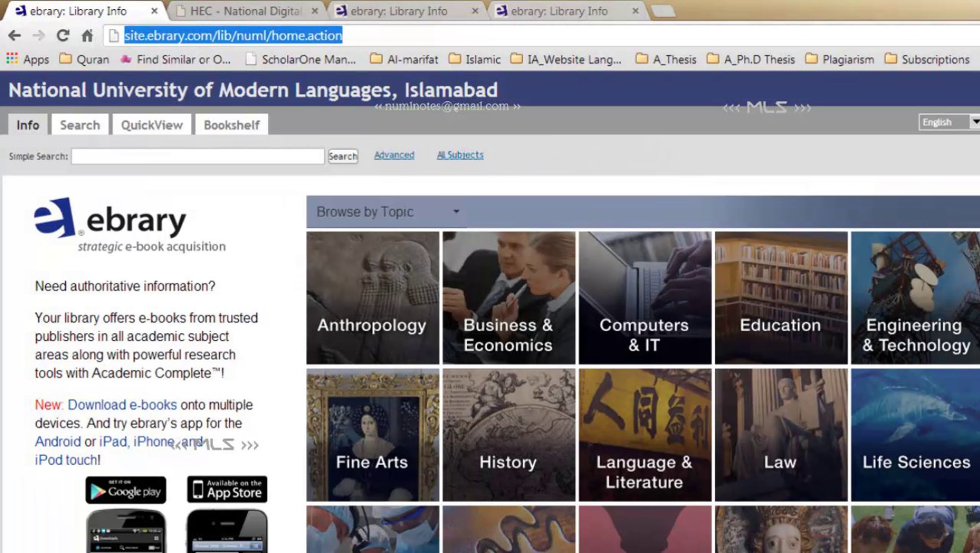The image size is (980, 553).
Task: Open the Plagiarism bookmarks folder
Action: pyautogui.click(x=840, y=60)
